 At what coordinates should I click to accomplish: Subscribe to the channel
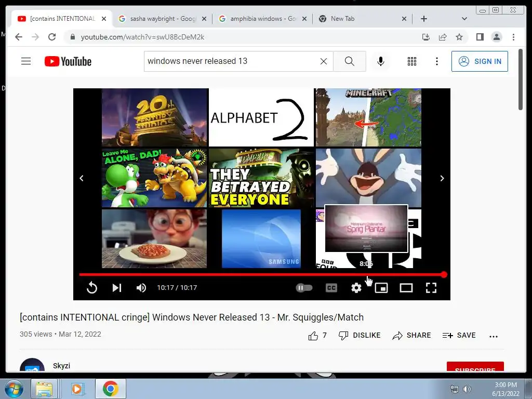pos(475,367)
